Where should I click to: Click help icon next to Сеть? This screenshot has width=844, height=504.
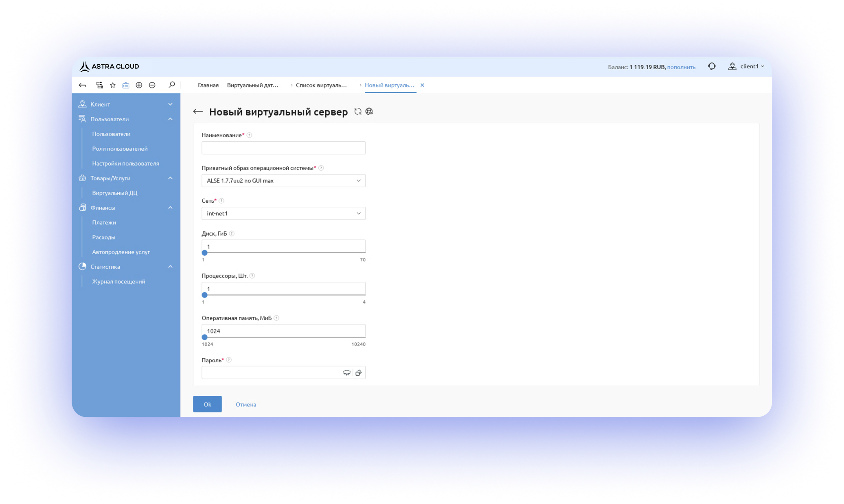click(x=221, y=201)
